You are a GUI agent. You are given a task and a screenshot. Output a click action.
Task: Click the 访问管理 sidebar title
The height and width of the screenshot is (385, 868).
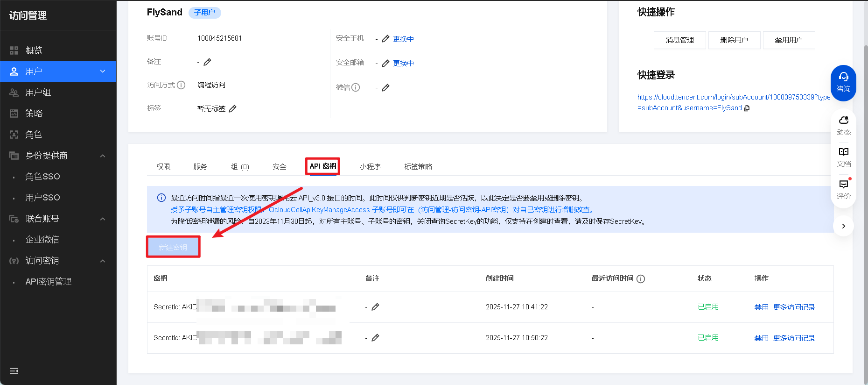pyautogui.click(x=28, y=15)
